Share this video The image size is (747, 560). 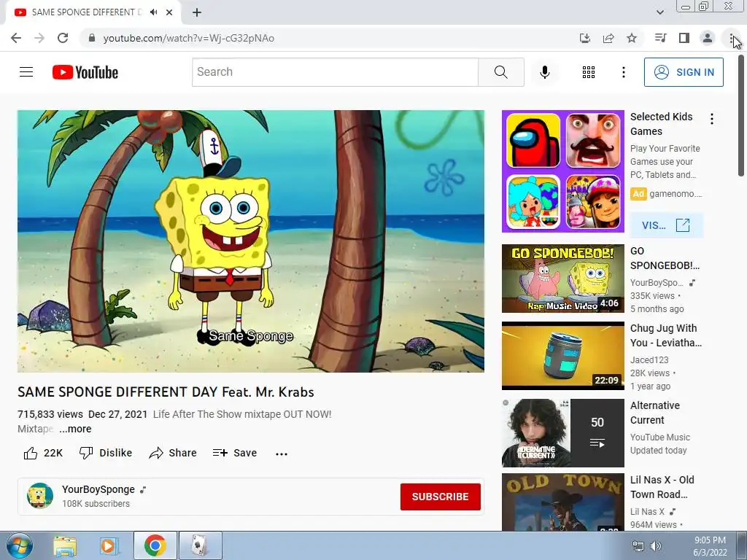coord(172,453)
